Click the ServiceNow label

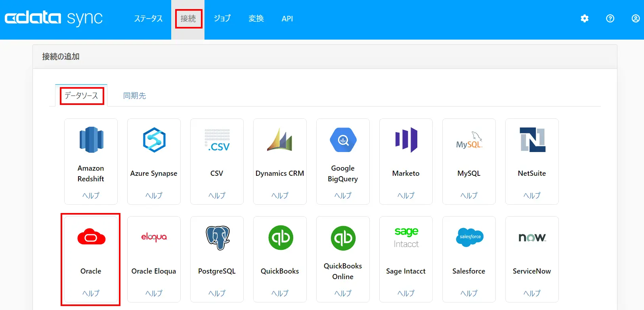coord(532,271)
